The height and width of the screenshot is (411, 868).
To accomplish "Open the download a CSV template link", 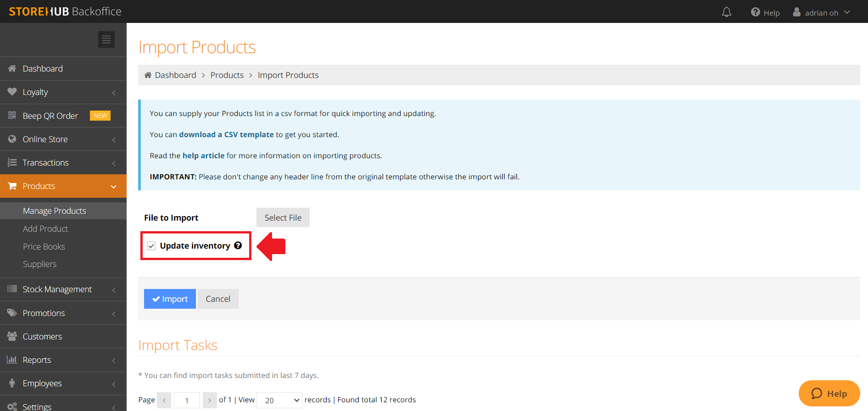I will click(226, 134).
